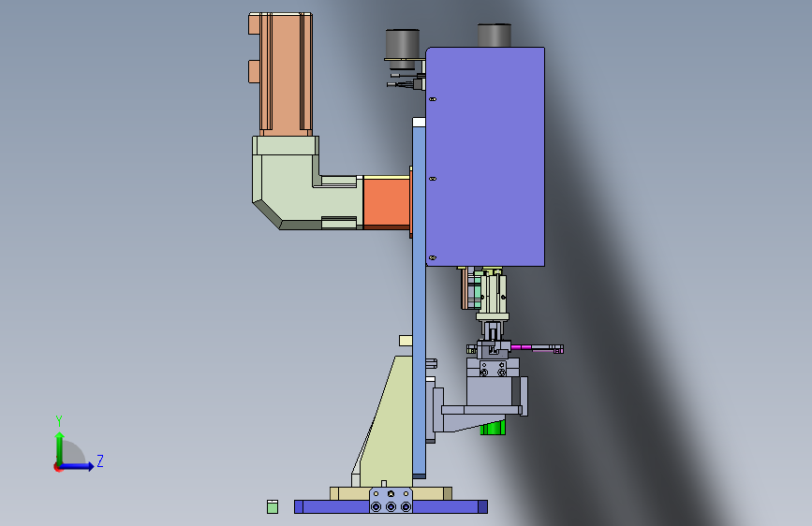Select the orange flange adapter beside the gearbox
The width and height of the screenshot is (812, 526).
[387, 202]
